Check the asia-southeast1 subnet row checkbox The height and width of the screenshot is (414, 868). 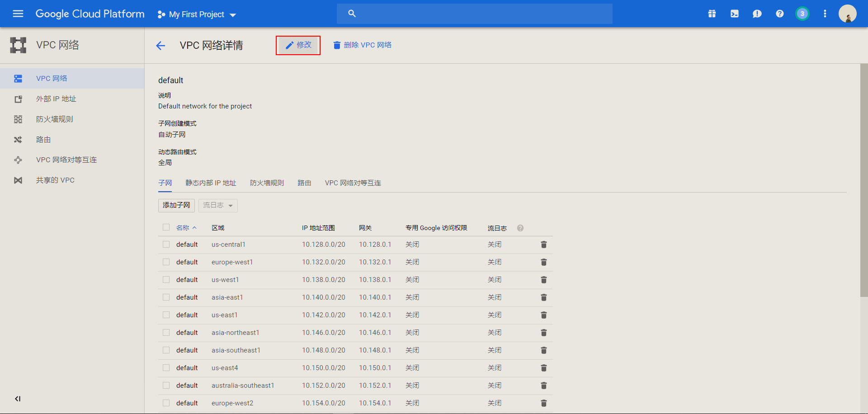(166, 350)
